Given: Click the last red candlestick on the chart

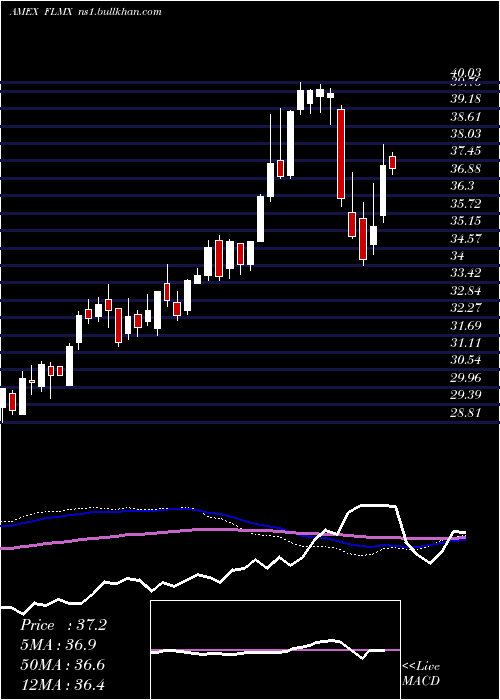Looking at the screenshot, I should [392, 162].
